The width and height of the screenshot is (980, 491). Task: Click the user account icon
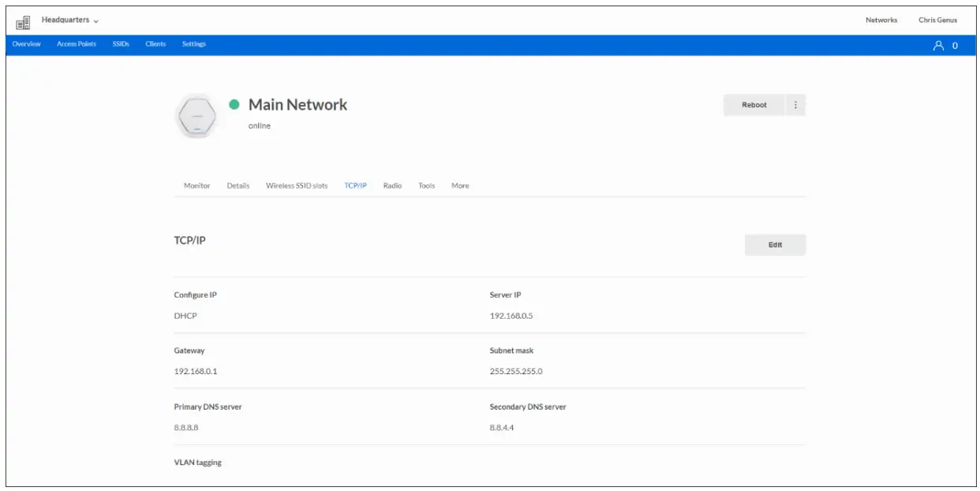[938, 46]
